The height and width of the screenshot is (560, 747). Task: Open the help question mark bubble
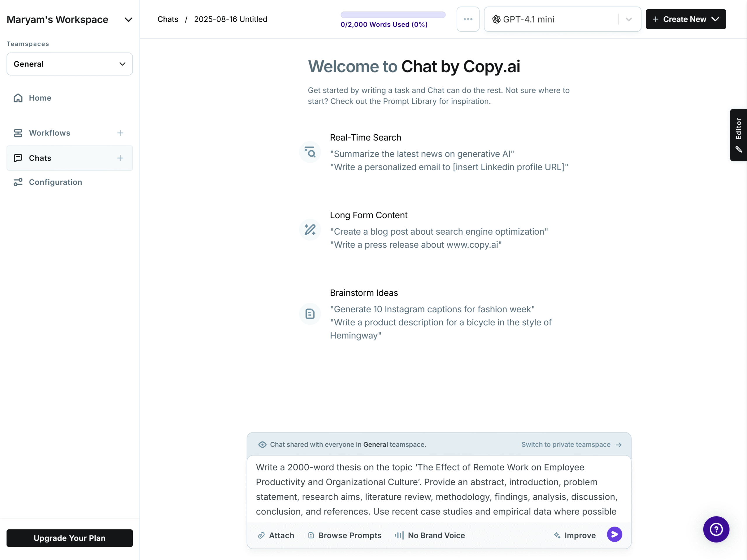click(x=716, y=529)
